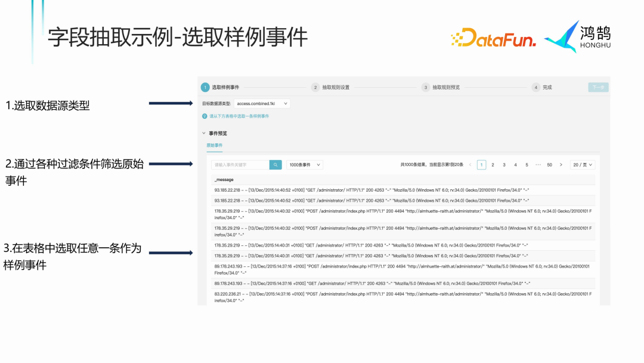The height and width of the screenshot is (363, 644).
Task: Open the 1000条事件 event count dropdown
Action: click(305, 164)
